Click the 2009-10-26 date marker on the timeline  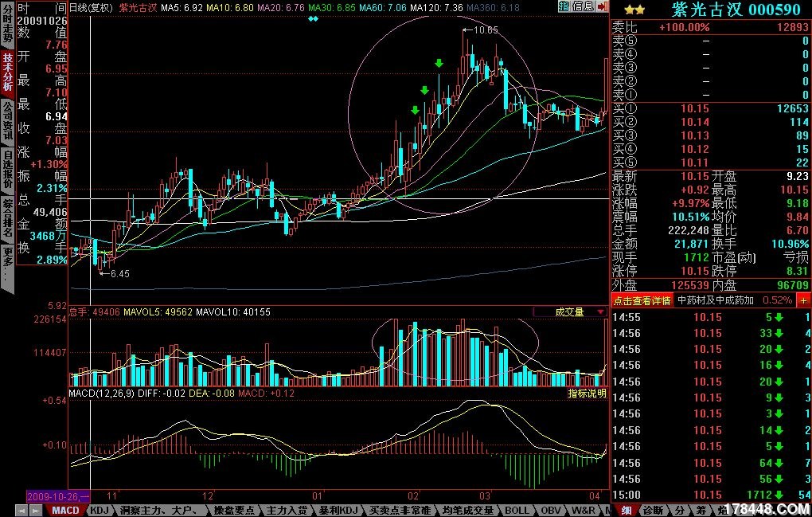click(x=58, y=495)
